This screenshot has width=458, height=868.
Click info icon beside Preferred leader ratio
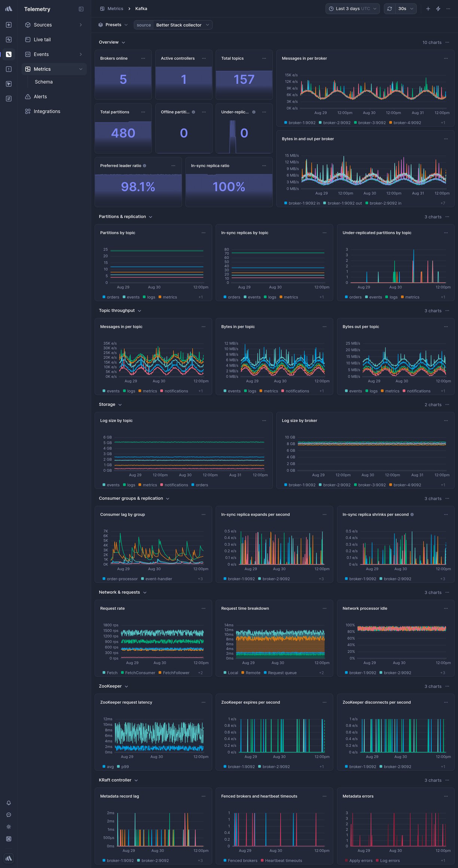144,166
